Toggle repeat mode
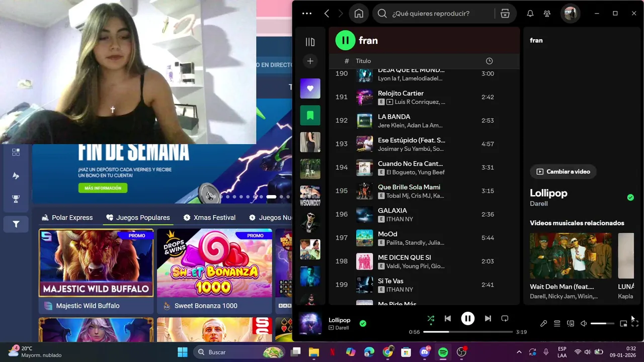 pyautogui.click(x=505, y=318)
